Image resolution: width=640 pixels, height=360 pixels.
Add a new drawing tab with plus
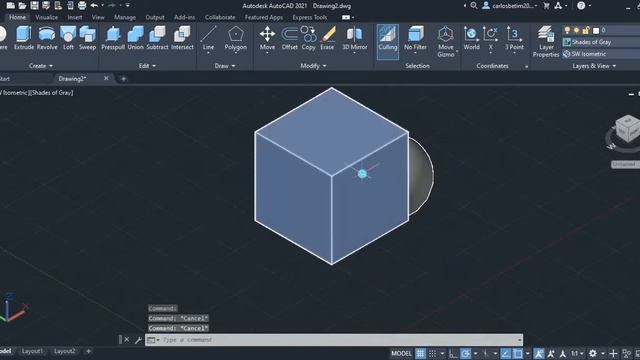click(123, 79)
